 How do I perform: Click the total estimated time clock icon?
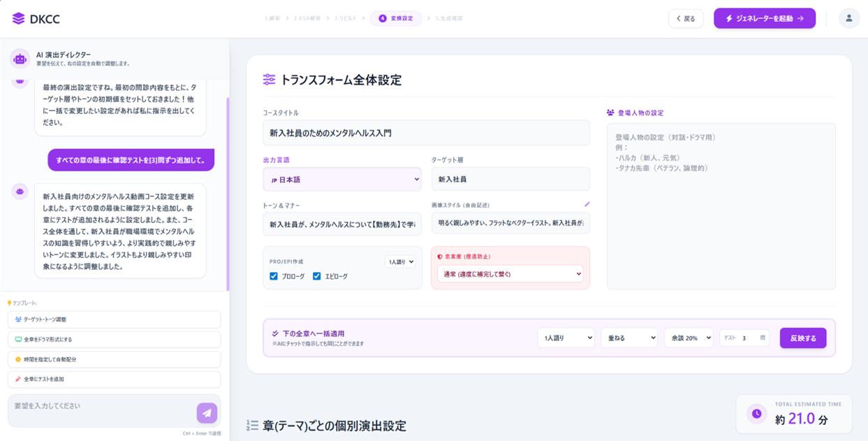pos(756,414)
